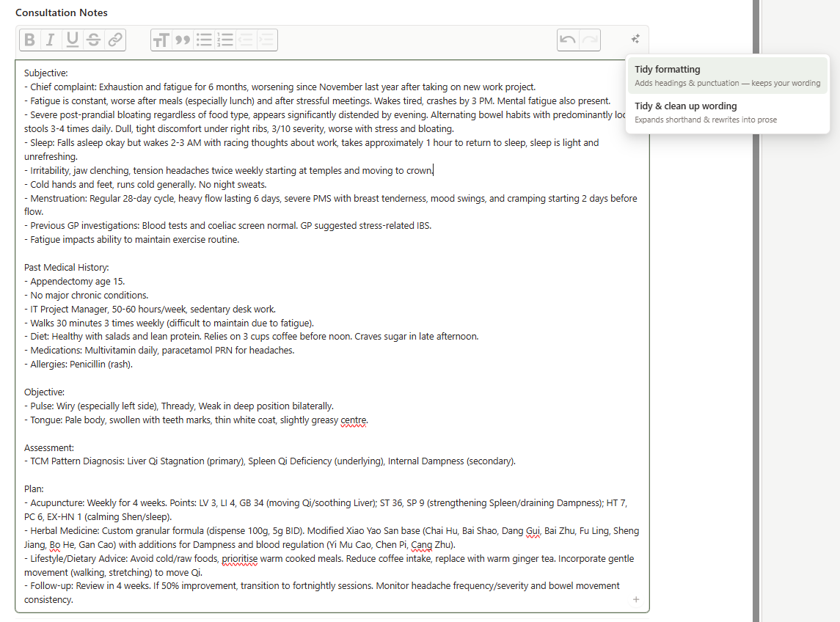Open the heading text size tool
The height and width of the screenshot is (622, 840).
pos(161,40)
